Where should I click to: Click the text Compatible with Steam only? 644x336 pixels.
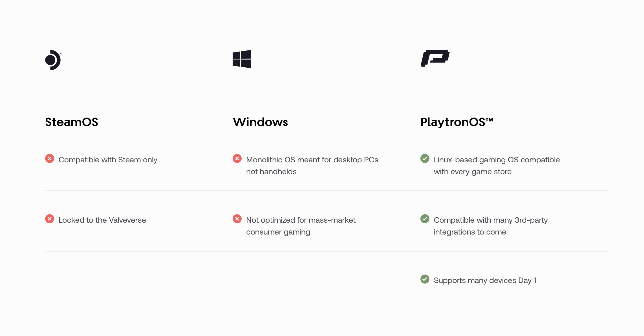click(108, 160)
